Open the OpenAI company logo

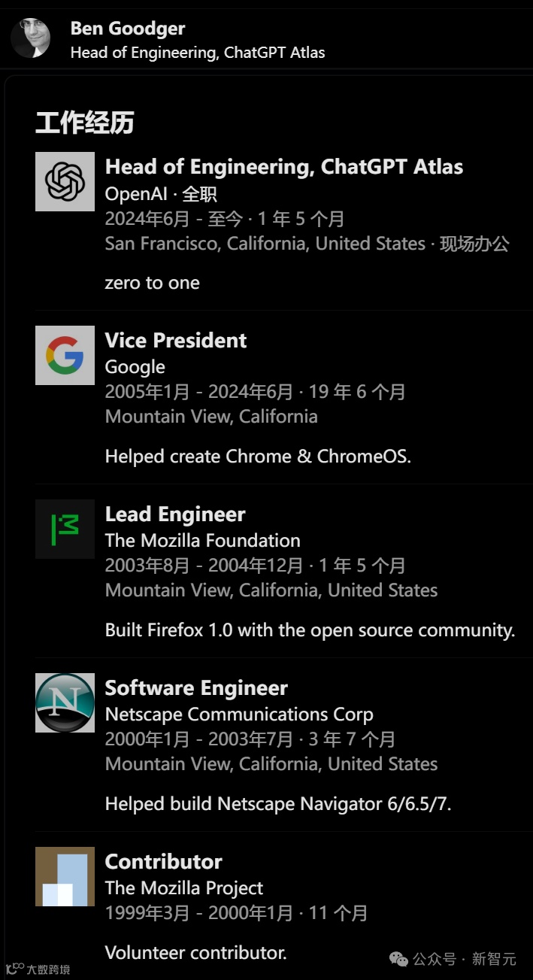point(65,181)
